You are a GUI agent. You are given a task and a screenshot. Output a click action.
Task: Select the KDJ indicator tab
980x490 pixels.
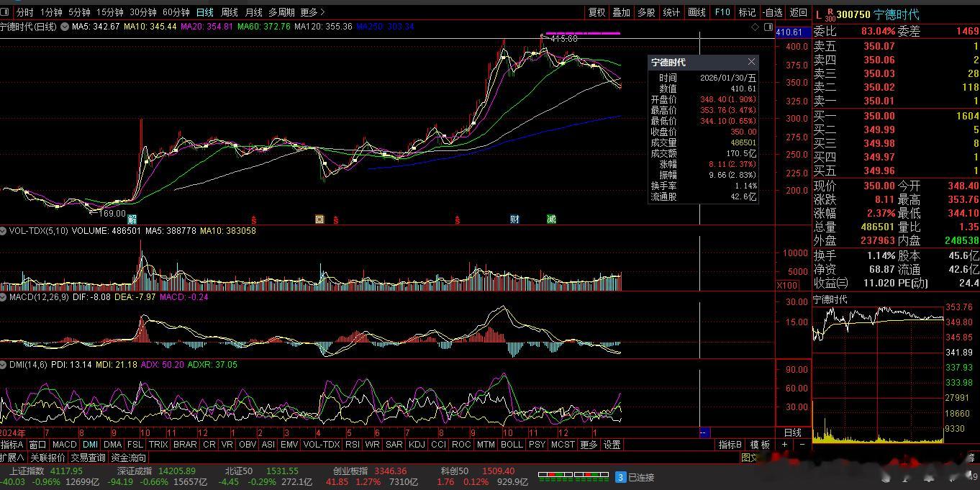(x=417, y=445)
